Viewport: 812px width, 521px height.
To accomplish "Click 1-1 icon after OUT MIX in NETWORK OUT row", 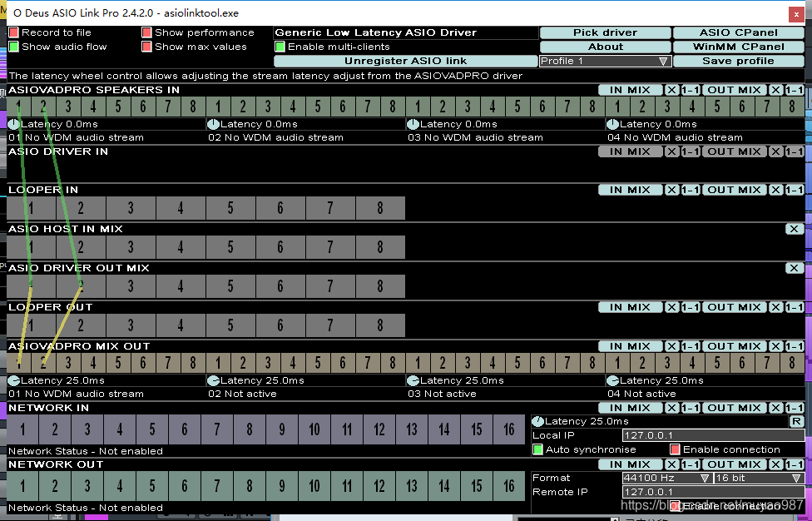I will [795, 464].
